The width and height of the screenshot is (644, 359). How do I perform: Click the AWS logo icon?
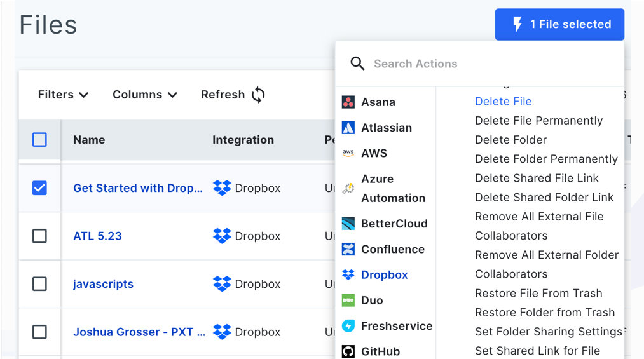(348, 153)
